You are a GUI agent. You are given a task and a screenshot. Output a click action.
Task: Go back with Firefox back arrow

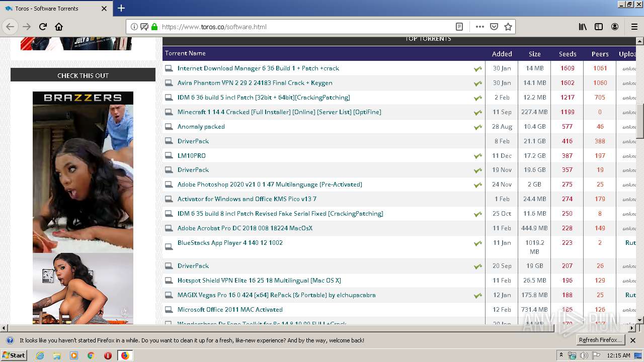click(10, 27)
